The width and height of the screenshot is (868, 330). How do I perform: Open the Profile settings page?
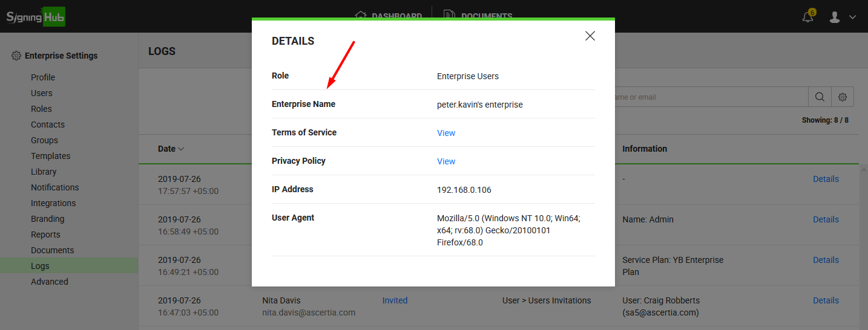[43, 77]
